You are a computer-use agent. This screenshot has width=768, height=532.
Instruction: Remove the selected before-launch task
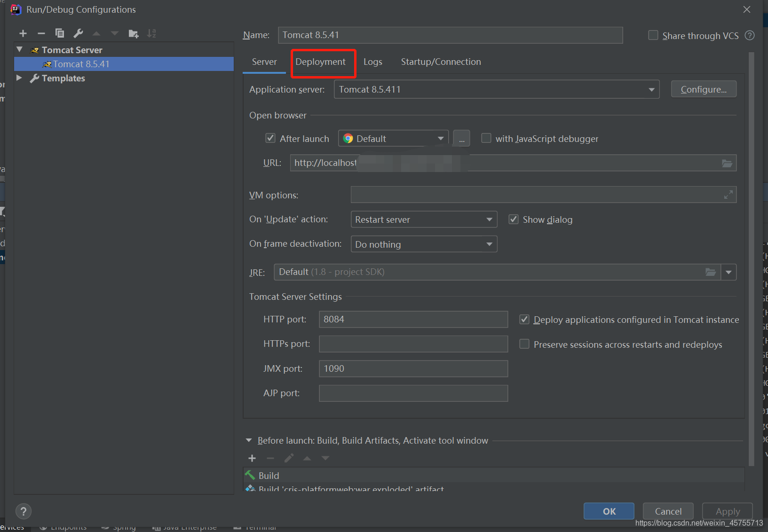pyautogui.click(x=270, y=458)
